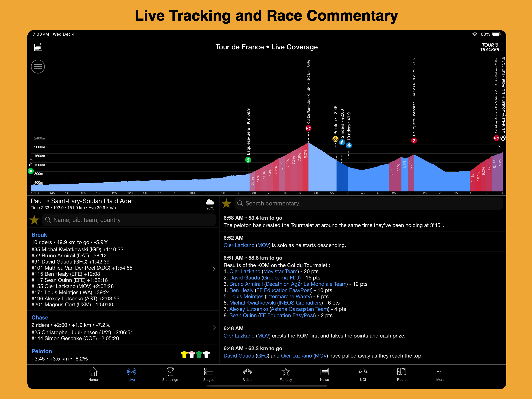Click the Pau → Saint-Lary-Soulan stage title
Screen dimensions: 532x399
click(x=82, y=201)
